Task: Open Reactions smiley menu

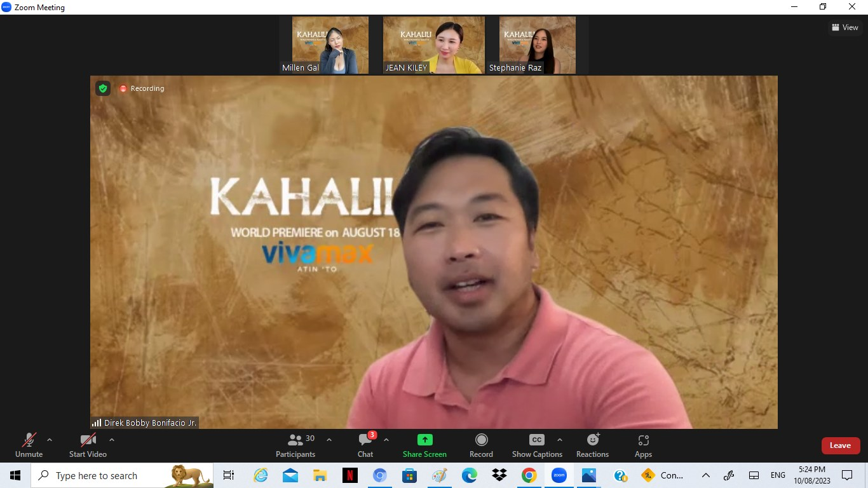Action: point(592,445)
